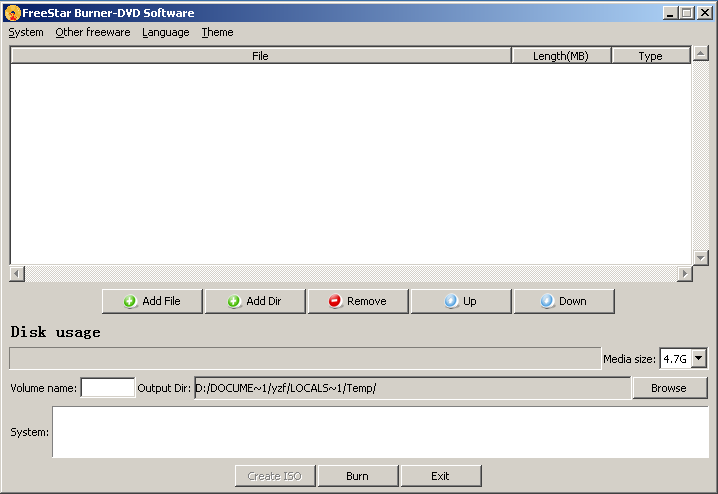Click inside the System message box
Screen dimensions: 718x494
381,432
